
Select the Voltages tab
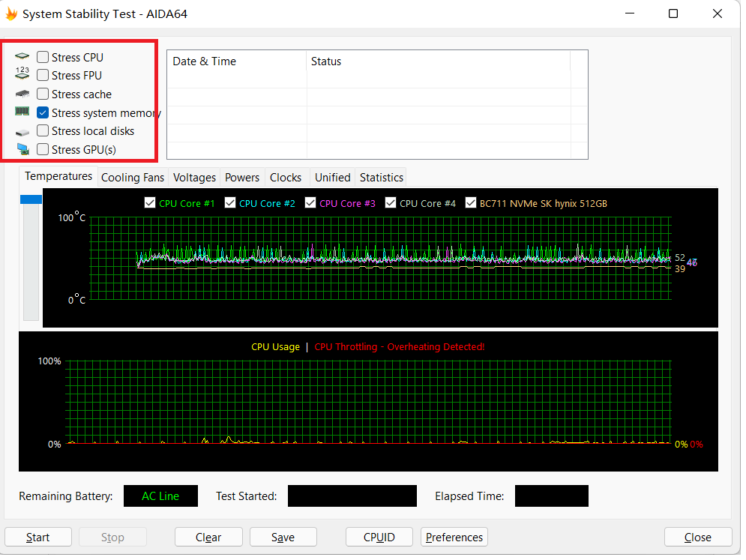(194, 178)
